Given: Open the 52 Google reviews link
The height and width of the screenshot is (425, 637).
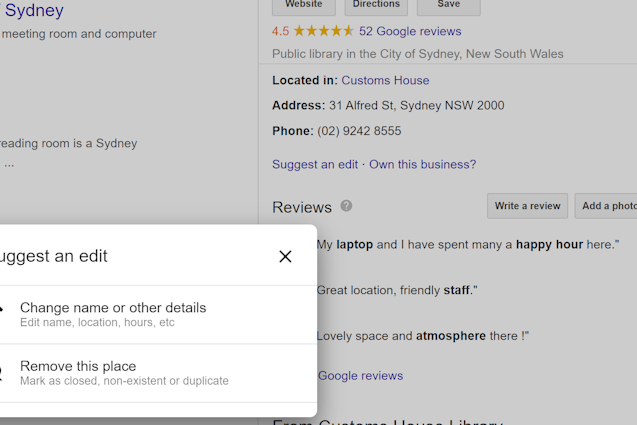Looking at the screenshot, I should click(410, 31).
